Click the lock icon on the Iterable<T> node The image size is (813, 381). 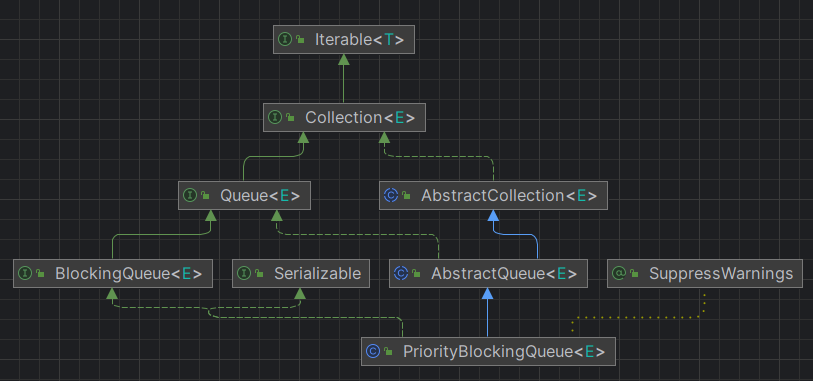click(x=300, y=40)
